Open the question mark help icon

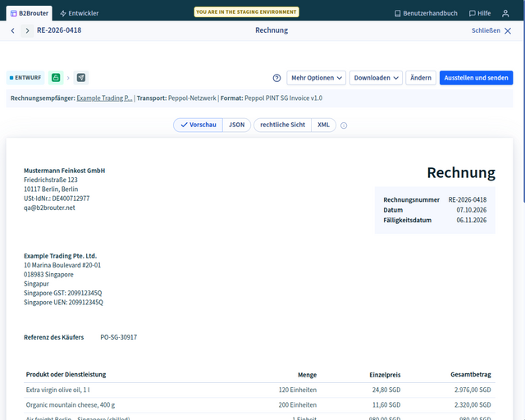click(x=276, y=78)
